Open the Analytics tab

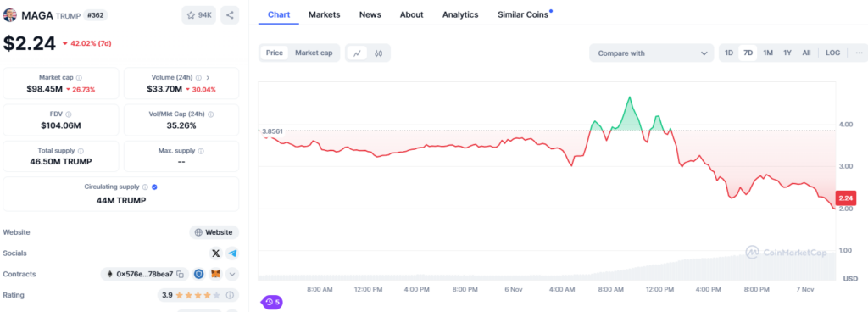(460, 15)
